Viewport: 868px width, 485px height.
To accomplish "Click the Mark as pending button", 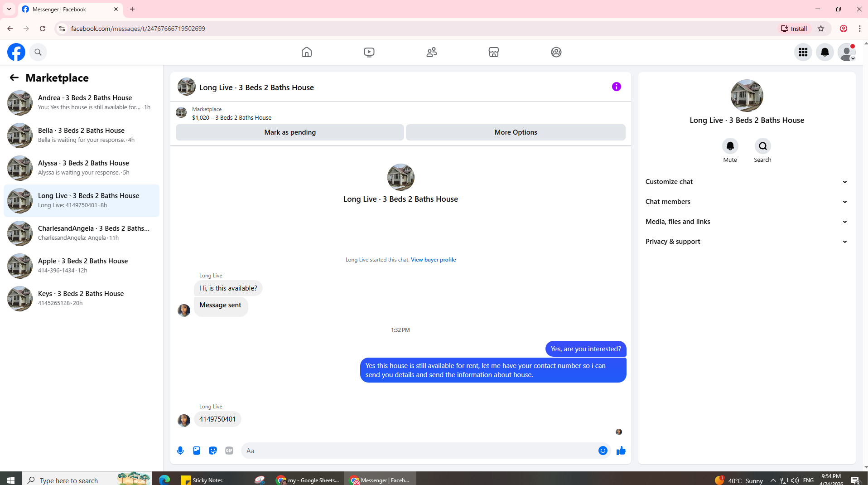I will (290, 132).
